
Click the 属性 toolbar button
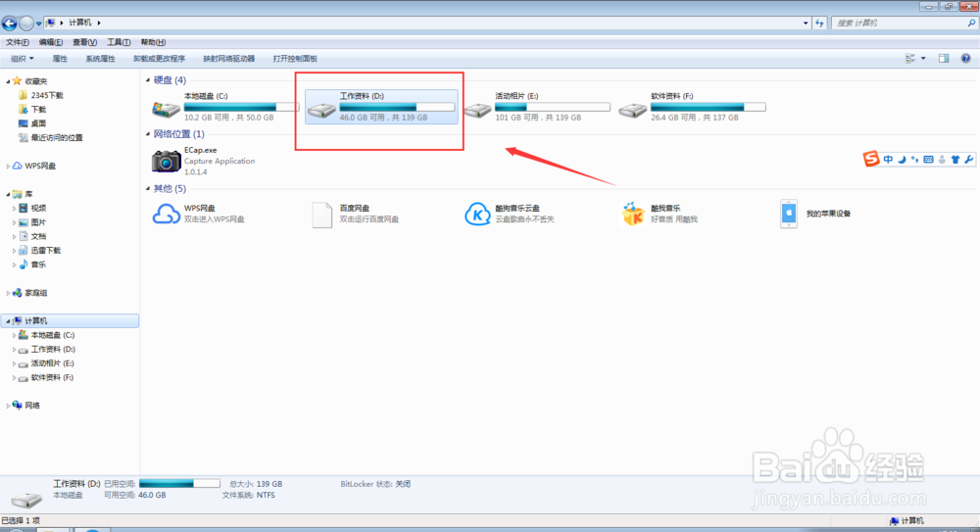point(60,59)
